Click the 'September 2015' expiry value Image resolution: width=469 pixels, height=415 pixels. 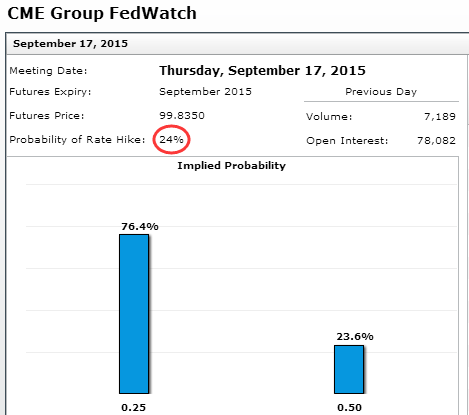205,92
